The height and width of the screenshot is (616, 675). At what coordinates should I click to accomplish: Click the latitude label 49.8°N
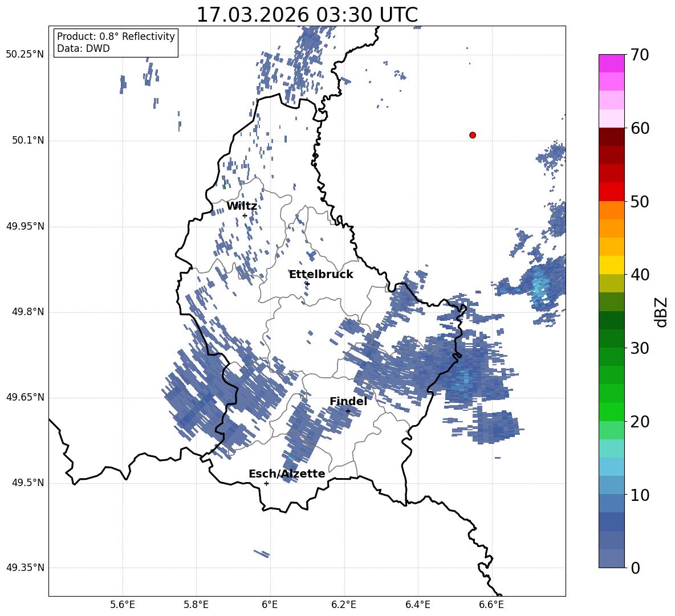(x=29, y=312)
